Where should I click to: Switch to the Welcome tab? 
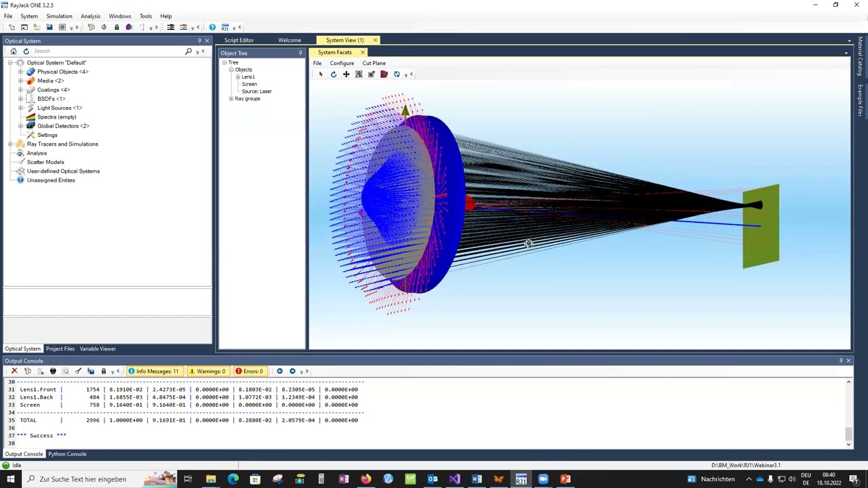(x=290, y=40)
